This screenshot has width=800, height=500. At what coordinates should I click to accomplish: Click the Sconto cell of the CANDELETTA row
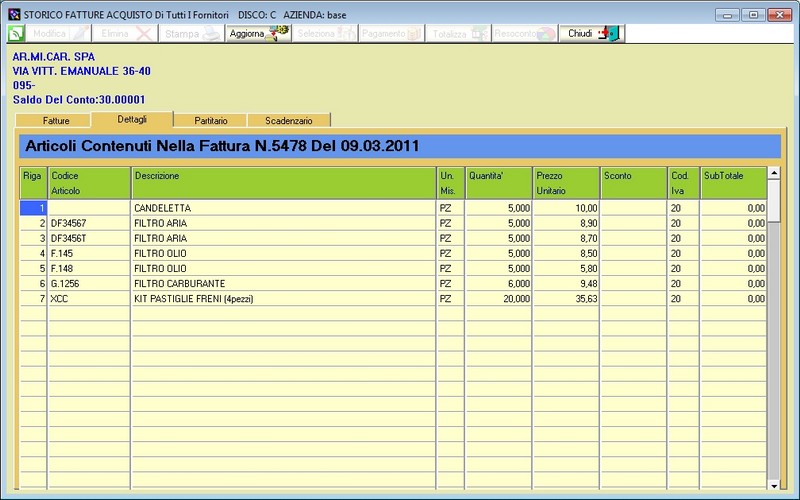[634, 208]
